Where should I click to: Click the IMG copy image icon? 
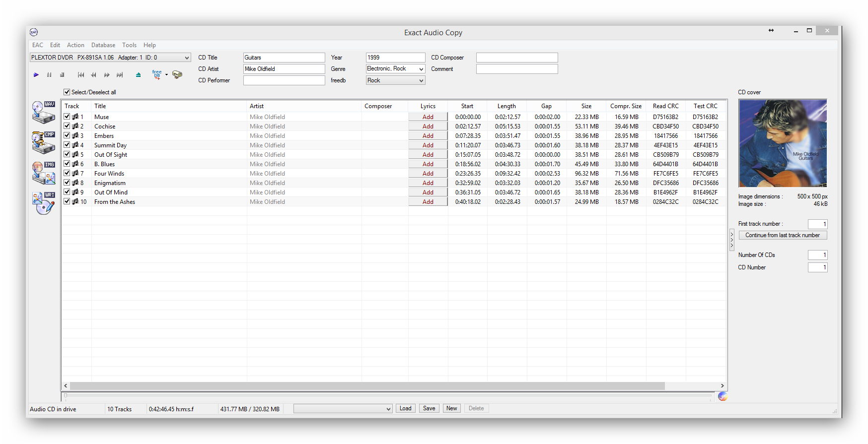click(43, 173)
